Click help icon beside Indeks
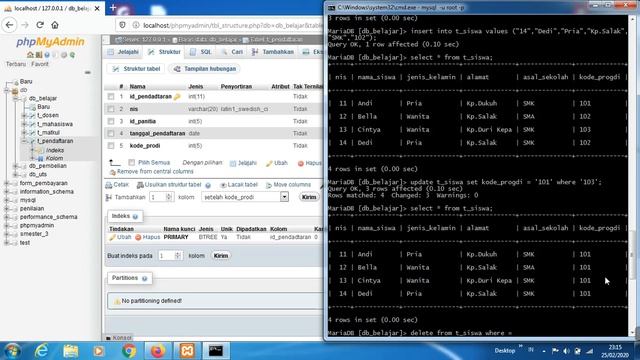Screen dimensions: 640x360 pos(135,216)
